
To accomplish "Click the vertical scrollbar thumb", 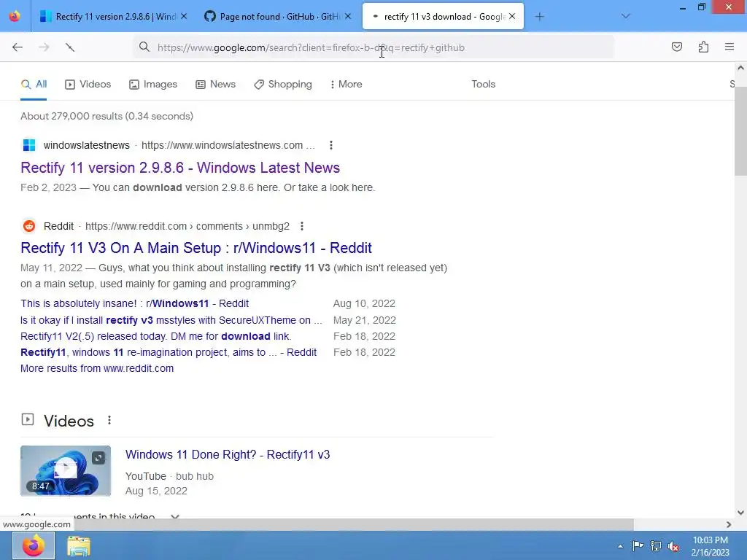I will 740,131.
